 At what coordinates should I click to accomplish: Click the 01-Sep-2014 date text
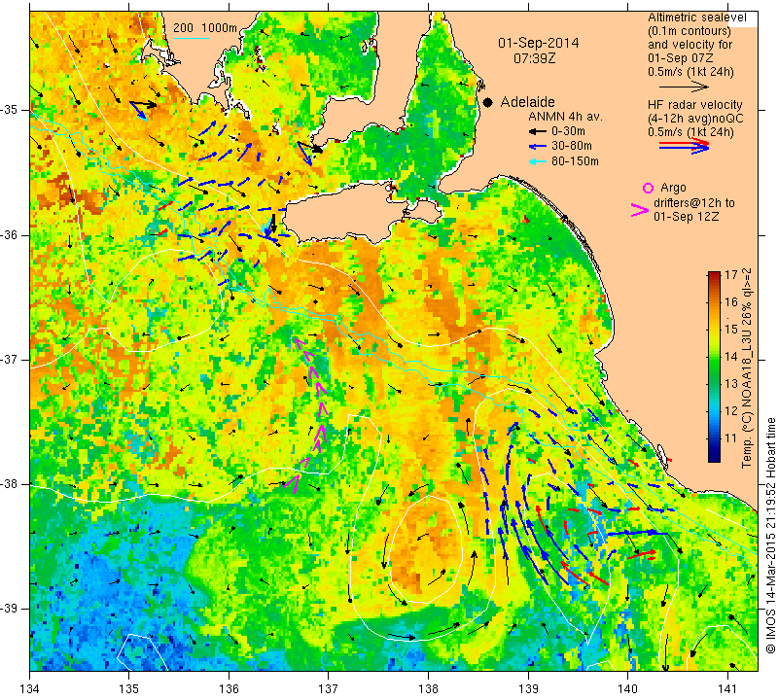539,43
